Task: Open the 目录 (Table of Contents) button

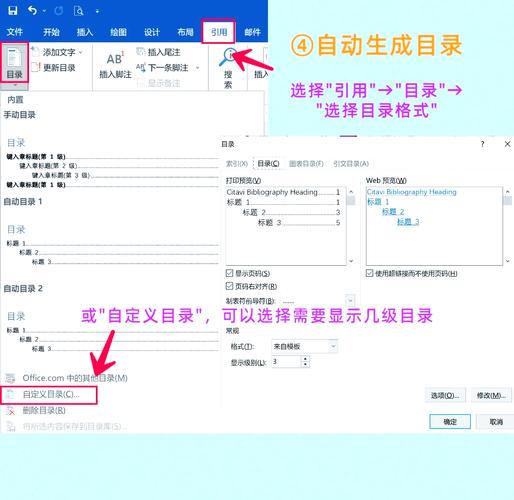Action: pyautogui.click(x=14, y=62)
